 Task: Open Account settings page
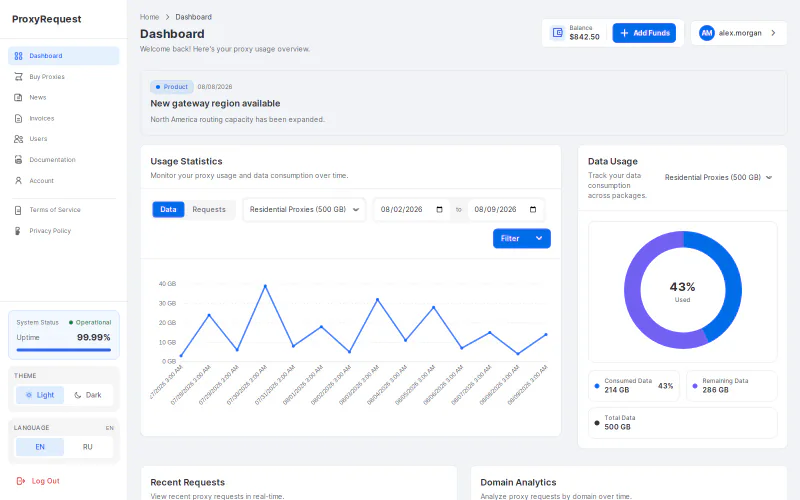click(64, 181)
